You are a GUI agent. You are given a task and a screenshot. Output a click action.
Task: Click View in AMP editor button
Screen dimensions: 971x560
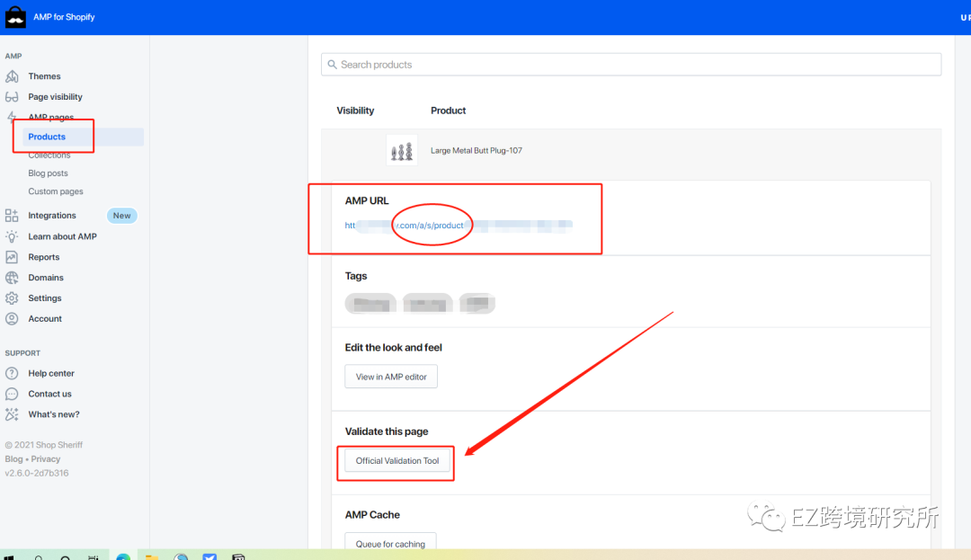[391, 377]
